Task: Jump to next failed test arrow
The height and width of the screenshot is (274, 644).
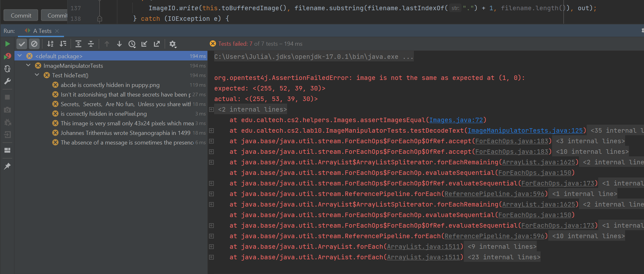Action: click(x=119, y=44)
